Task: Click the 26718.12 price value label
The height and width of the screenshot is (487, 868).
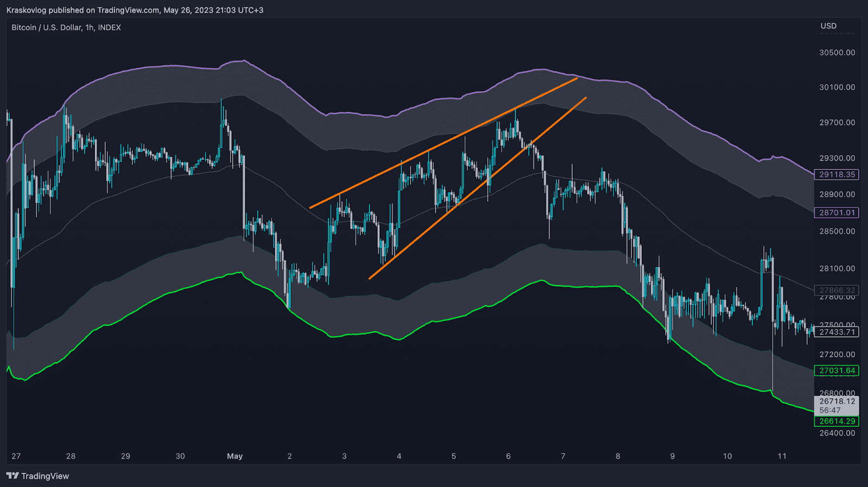Action: pos(837,401)
